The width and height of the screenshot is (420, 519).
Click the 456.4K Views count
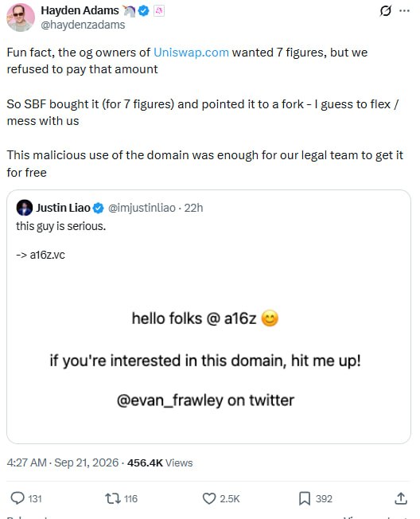[x=160, y=462]
